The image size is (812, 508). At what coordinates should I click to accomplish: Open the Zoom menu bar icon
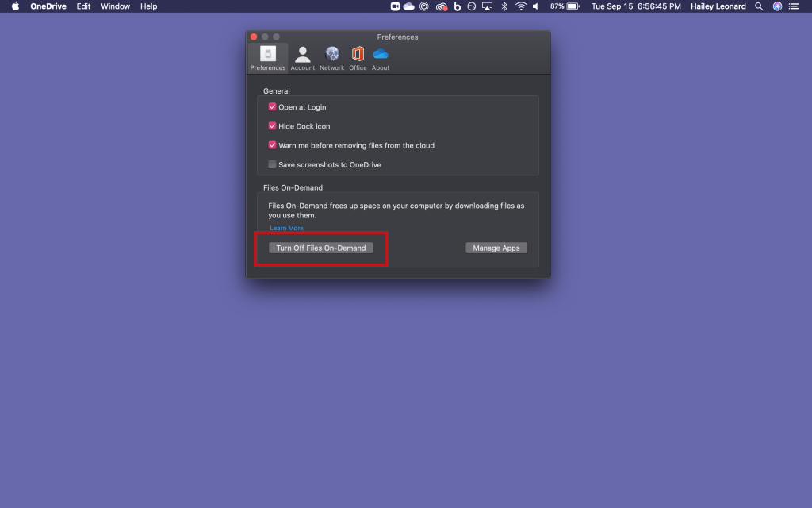tap(395, 6)
